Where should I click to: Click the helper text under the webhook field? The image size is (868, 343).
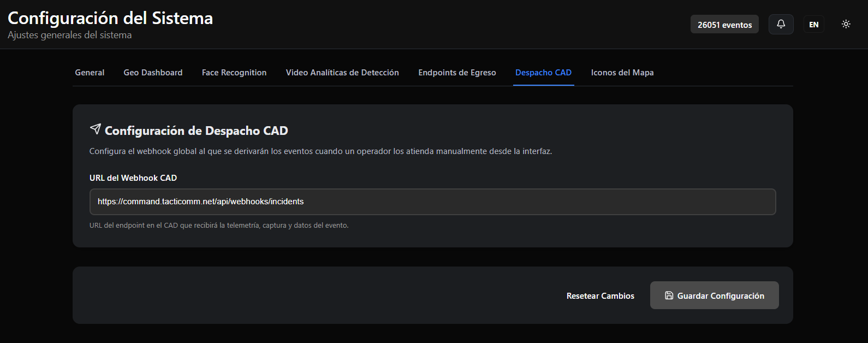[x=219, y=225]
